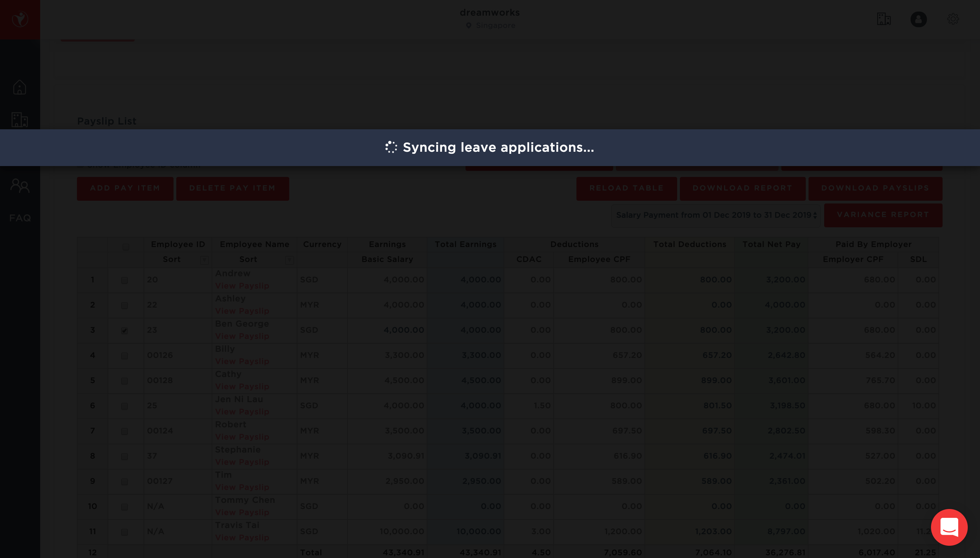Open the Employee ID column filter icon

pos(204,261)
